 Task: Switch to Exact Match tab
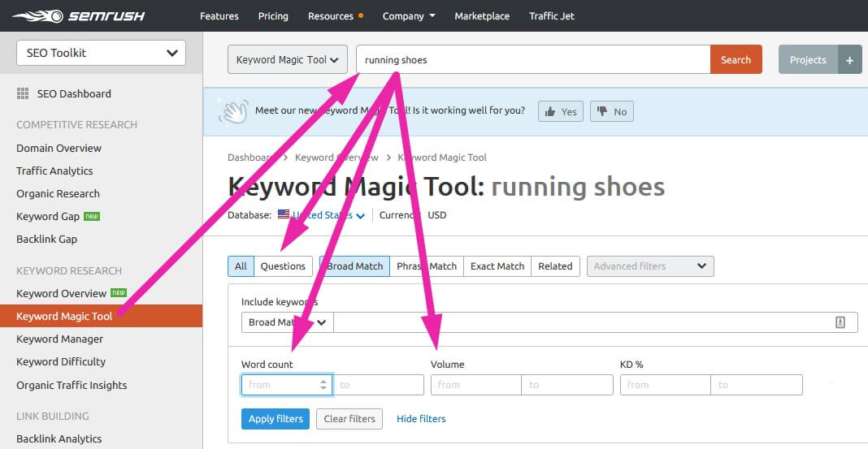[x=497, y=266]
